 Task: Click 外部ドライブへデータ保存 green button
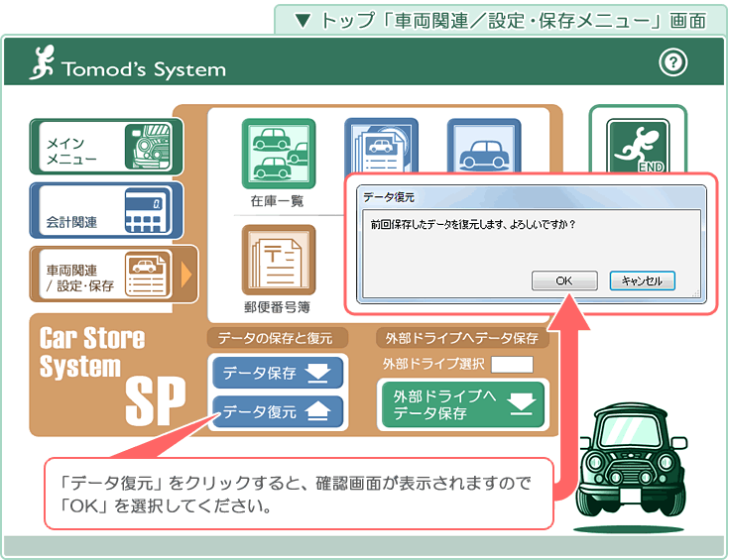coord(462,404)
